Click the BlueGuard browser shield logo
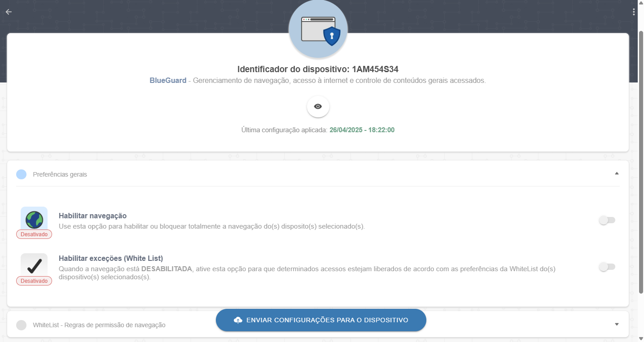644x342 pixels. (x=318, y=30)
